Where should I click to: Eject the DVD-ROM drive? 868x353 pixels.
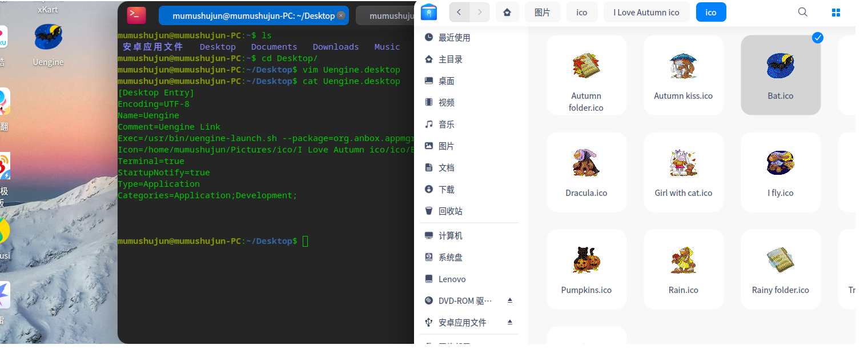click(x=510, y=300)
